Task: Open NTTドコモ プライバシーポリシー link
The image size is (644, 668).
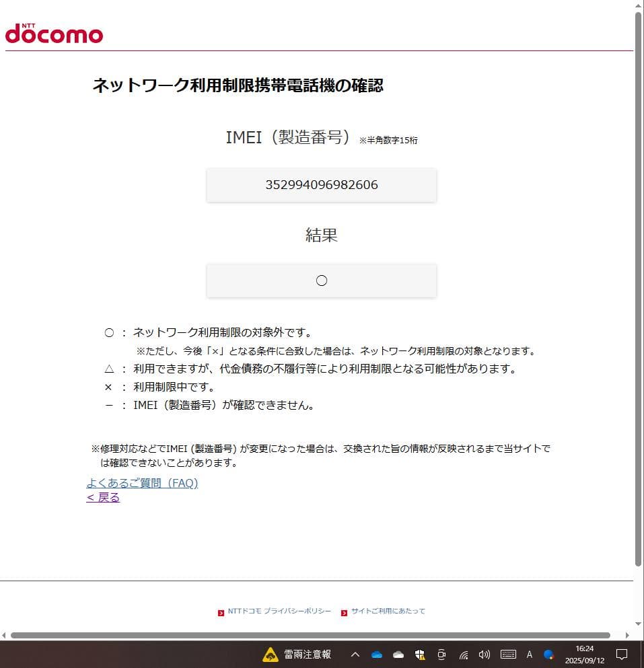Action: (279, 611)
